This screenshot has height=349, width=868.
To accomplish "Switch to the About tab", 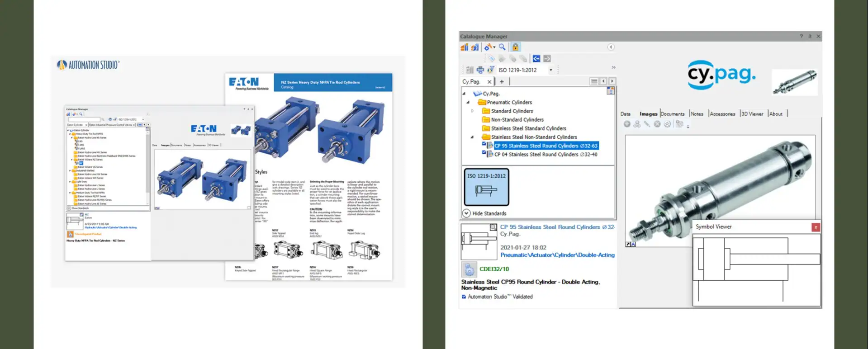I will click(x=776, y=114).
